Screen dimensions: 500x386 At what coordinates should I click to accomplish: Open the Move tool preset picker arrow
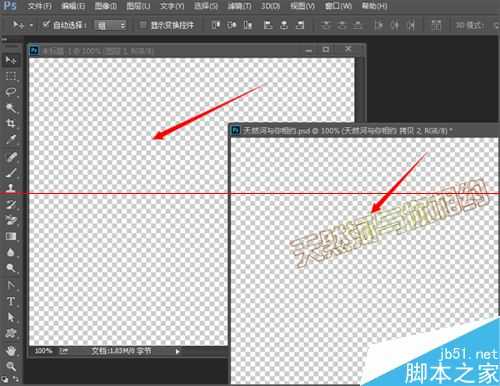tap(31, 25)
